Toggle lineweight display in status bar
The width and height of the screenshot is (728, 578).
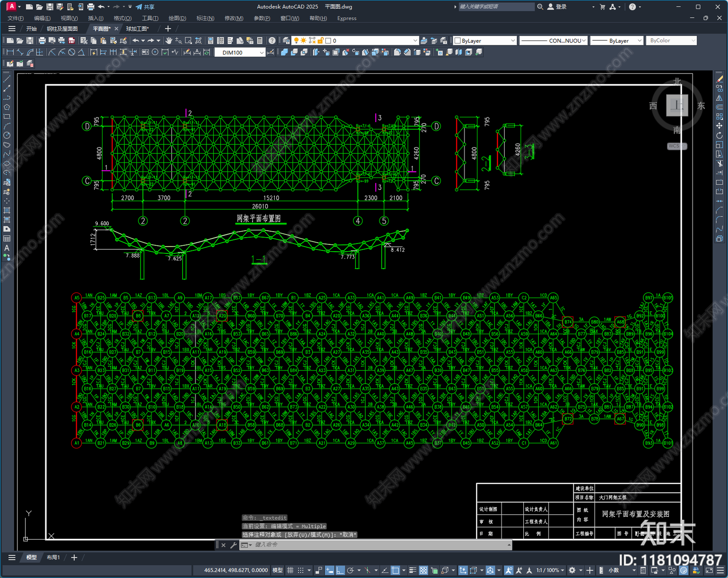413,570
